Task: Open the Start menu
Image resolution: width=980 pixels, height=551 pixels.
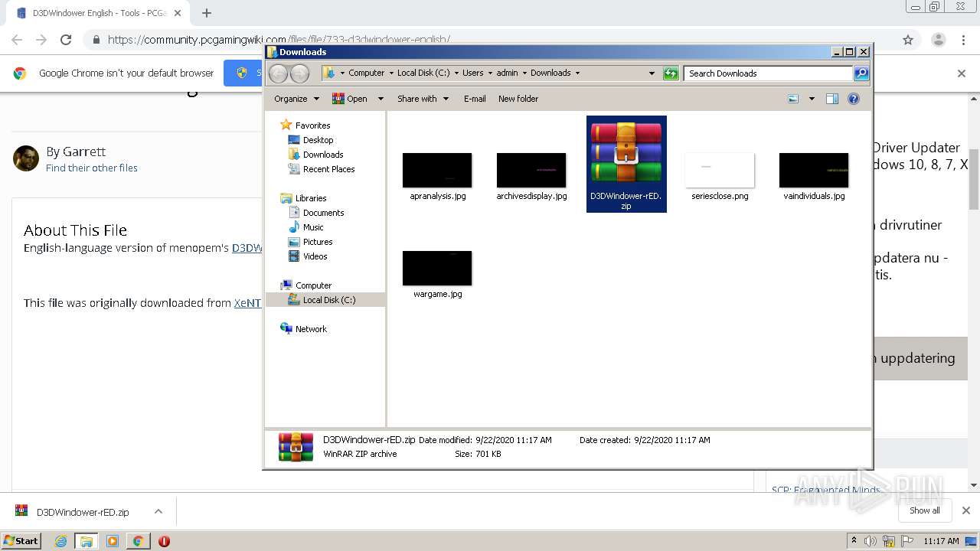Action: pyautogui.click(x=21, y=540)
